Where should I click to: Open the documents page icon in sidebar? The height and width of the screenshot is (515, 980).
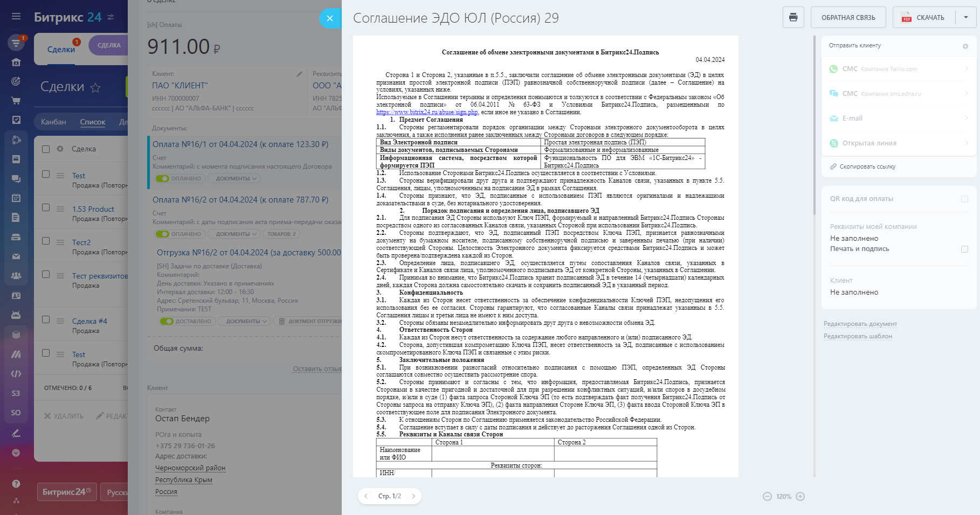pyautogui.click(x=16, y=217)
